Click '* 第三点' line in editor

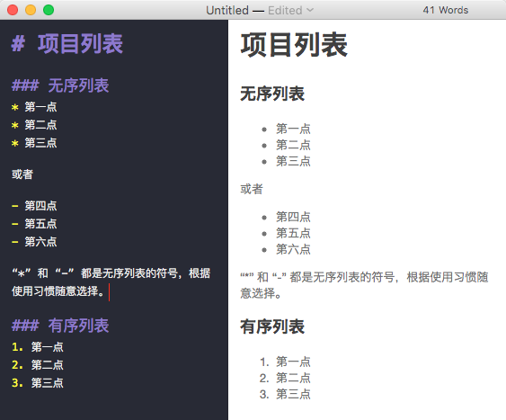click(x=34, y=143)
